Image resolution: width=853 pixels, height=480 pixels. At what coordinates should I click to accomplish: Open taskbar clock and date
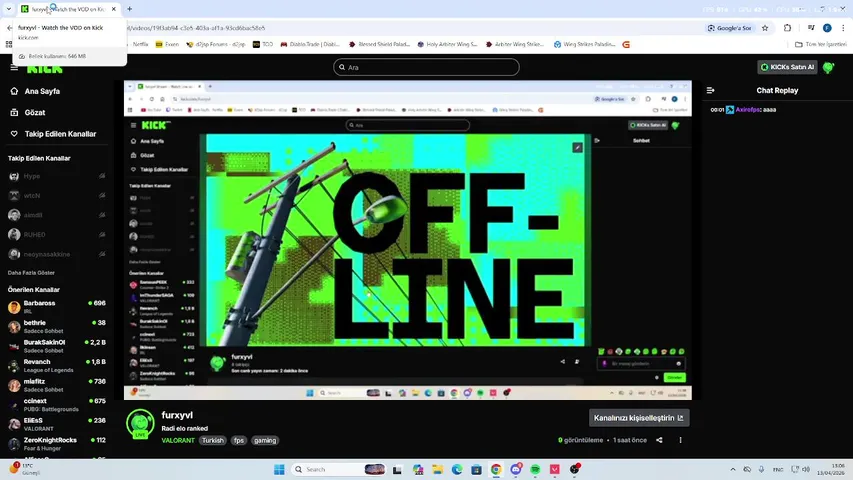pyautogui.click(x=831, y=469)
